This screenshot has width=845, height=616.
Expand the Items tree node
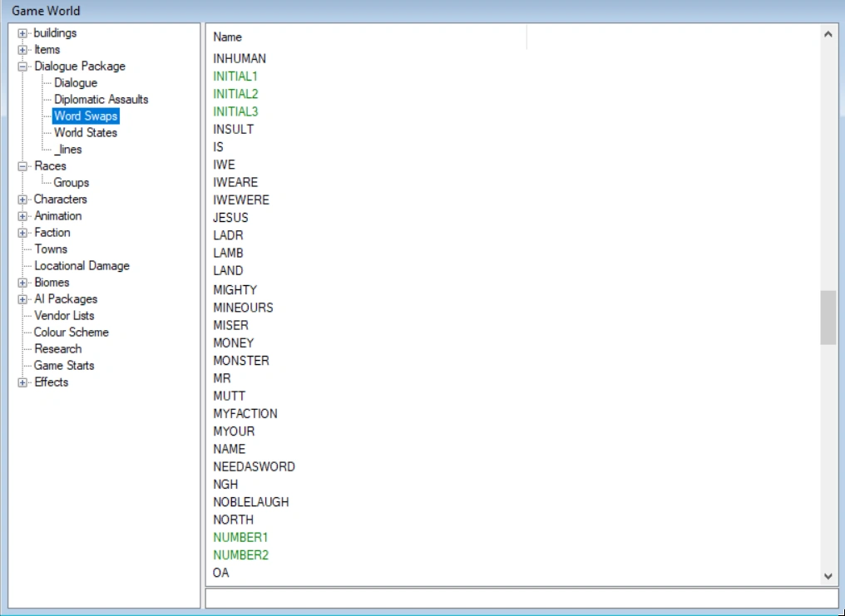coord(22,50)
